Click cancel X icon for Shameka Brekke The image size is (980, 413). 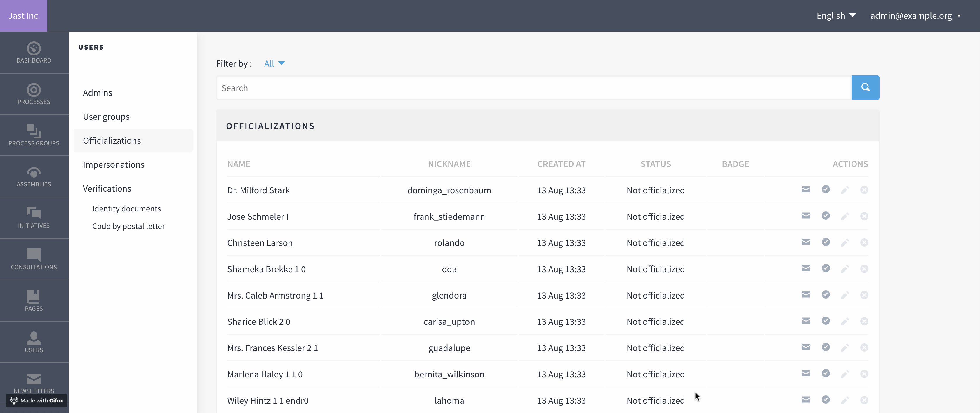pos(864,269)
